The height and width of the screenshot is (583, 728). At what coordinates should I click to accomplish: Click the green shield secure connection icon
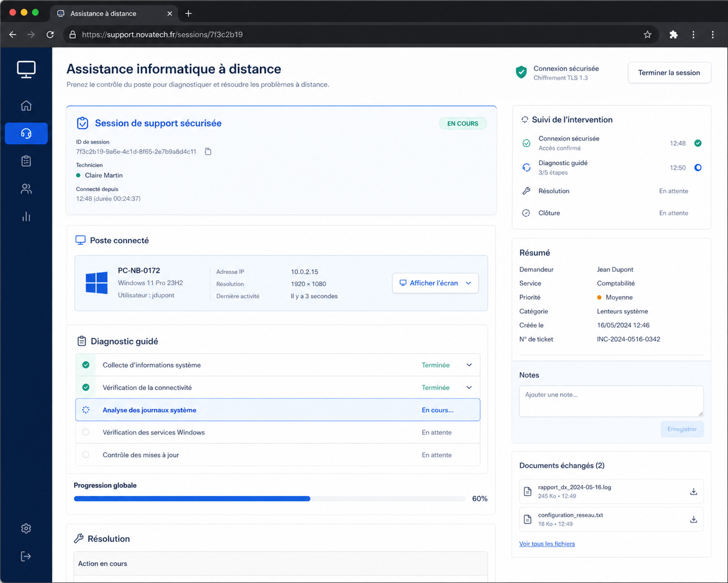[x=521, y=72]
